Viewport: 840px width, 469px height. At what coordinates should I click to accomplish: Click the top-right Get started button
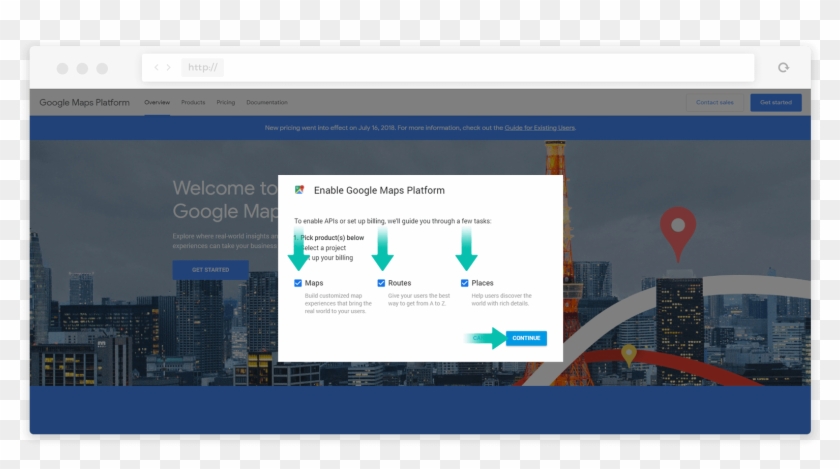(776, 102)
